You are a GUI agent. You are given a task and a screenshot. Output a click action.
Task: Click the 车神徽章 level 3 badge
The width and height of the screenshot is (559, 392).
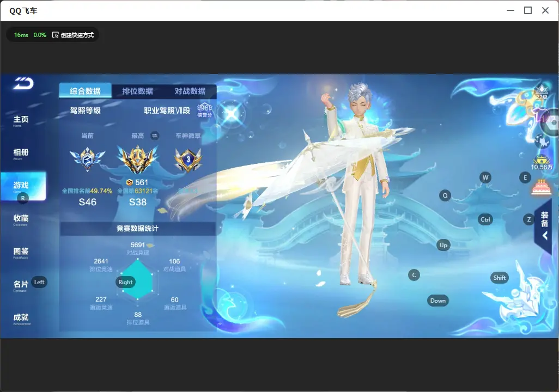(x=188, y=160)
